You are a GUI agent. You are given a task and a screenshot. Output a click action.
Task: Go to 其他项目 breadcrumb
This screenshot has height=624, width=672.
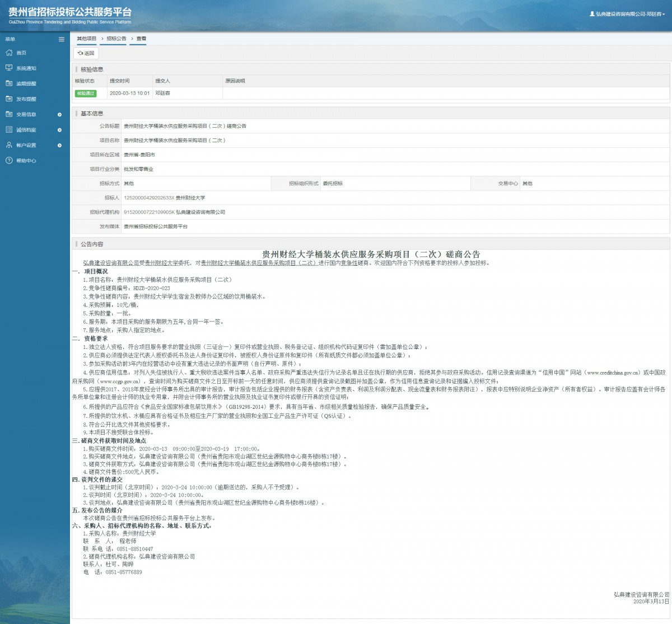[x=86, y=39]
